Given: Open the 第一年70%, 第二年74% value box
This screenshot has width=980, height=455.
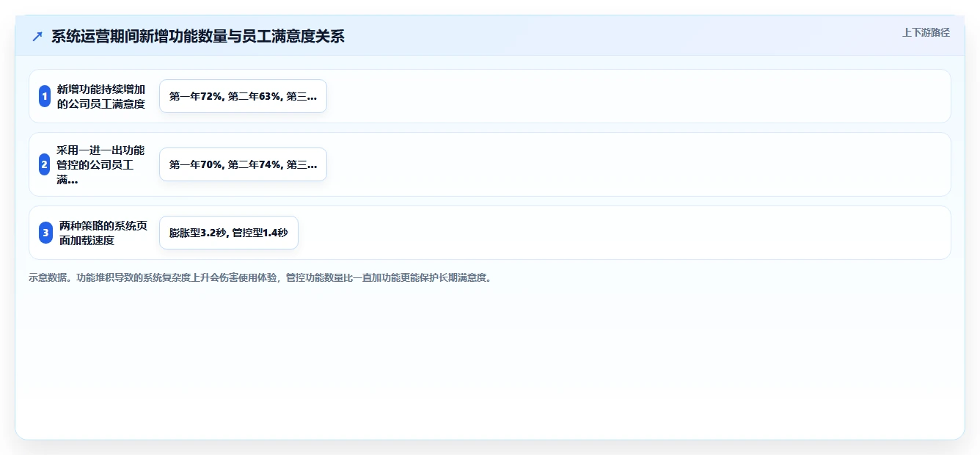Looking at the screenshot, I should 243,164.
